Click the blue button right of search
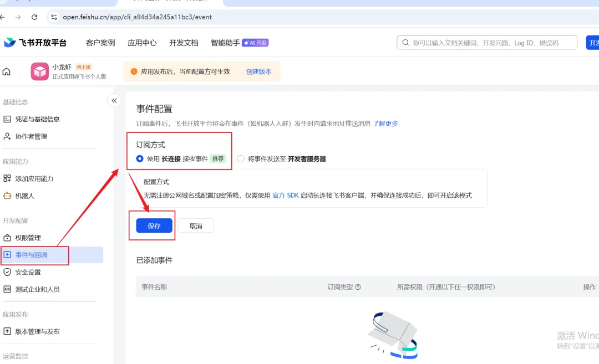This screenshot has height=364, width=599. 592,43
